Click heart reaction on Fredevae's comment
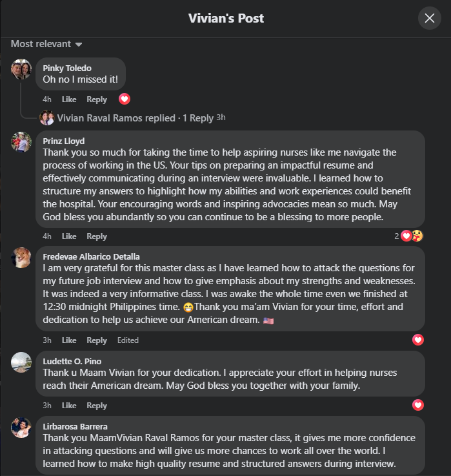Viewport: 451px width, 476px height. [418, 340]
